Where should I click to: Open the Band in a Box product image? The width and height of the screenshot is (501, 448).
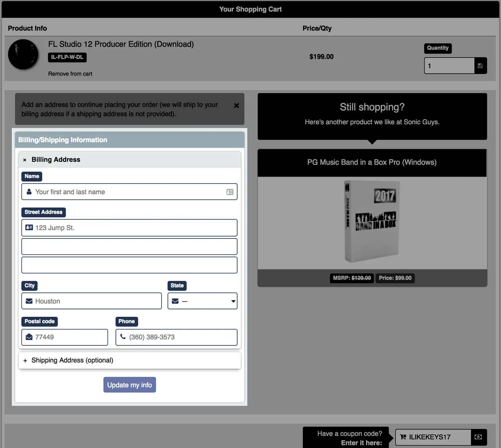(372, 222)
